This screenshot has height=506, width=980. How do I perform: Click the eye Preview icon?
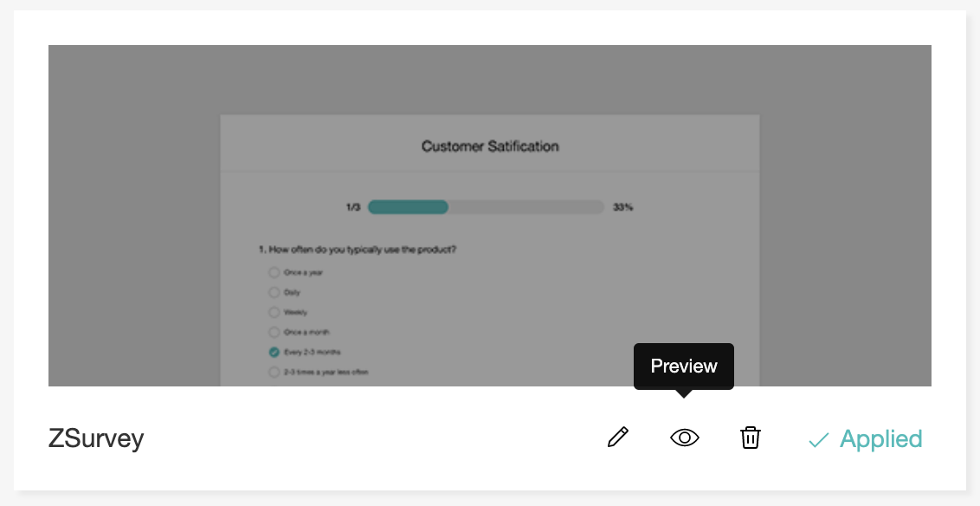(684, 438)
